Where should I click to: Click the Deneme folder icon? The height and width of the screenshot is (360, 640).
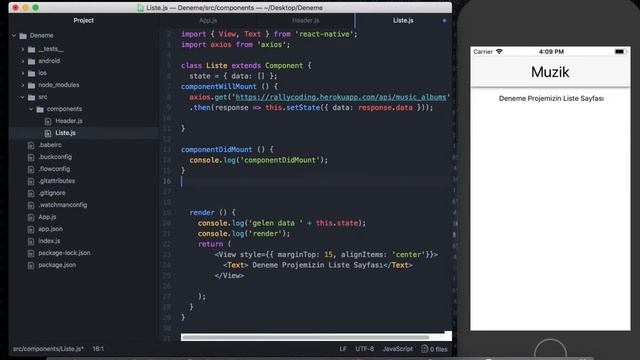(x=23, y=36)
